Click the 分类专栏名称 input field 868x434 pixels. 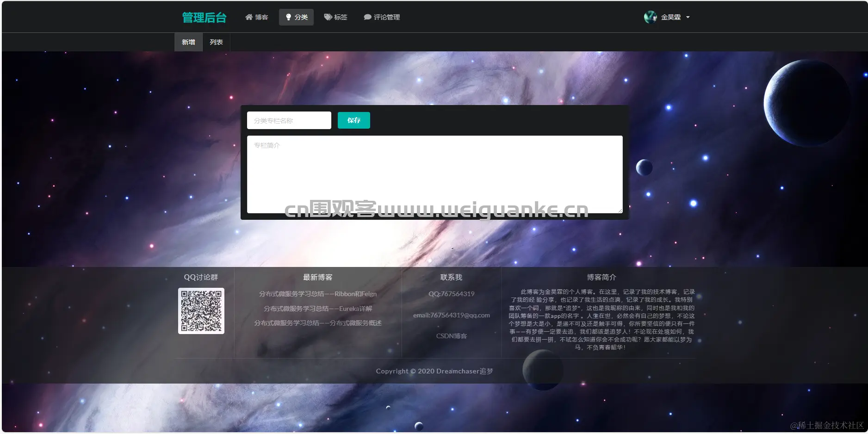[x=289, y=120]
